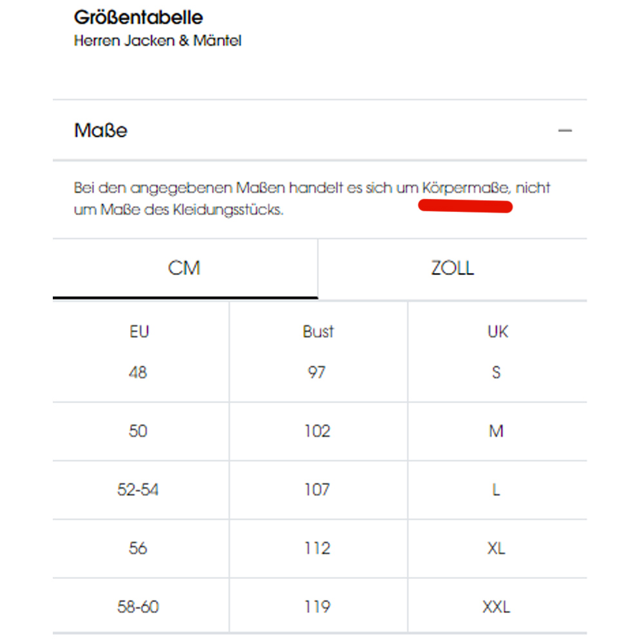Image resolution: width=644 pixels, height=644 pixels.
Task: Click the UK size XL cell
Action: coord(497,548)
